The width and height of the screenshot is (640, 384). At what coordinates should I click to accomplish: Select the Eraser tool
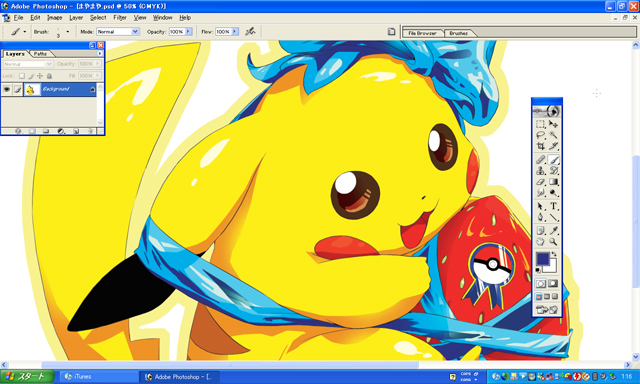tap(541, 182)
